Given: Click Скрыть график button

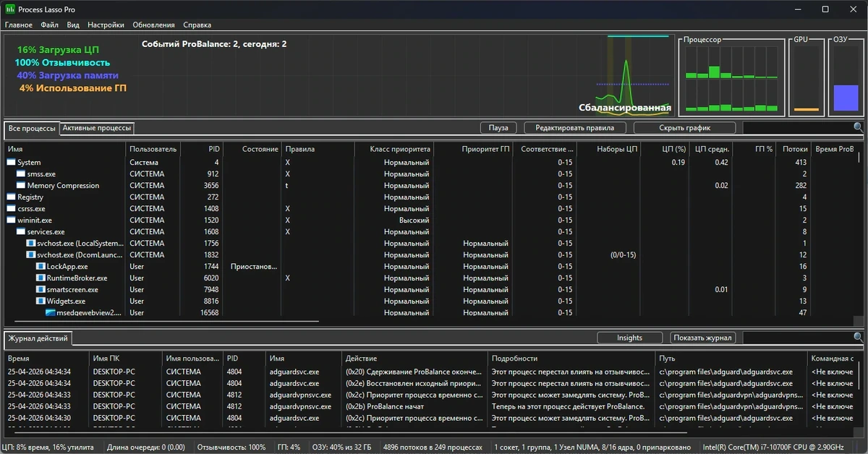Looking at the screenshot, I should (684, 128).
